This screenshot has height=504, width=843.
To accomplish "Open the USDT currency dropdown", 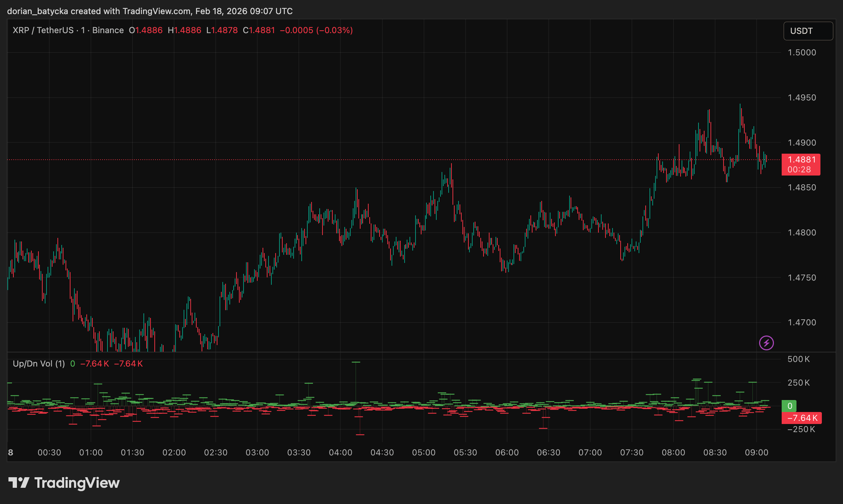I will coord(808,31).
